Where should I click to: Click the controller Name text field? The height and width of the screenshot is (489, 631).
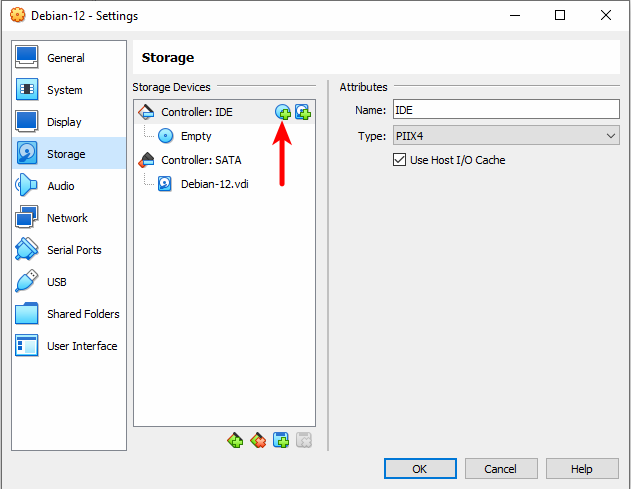506,110
